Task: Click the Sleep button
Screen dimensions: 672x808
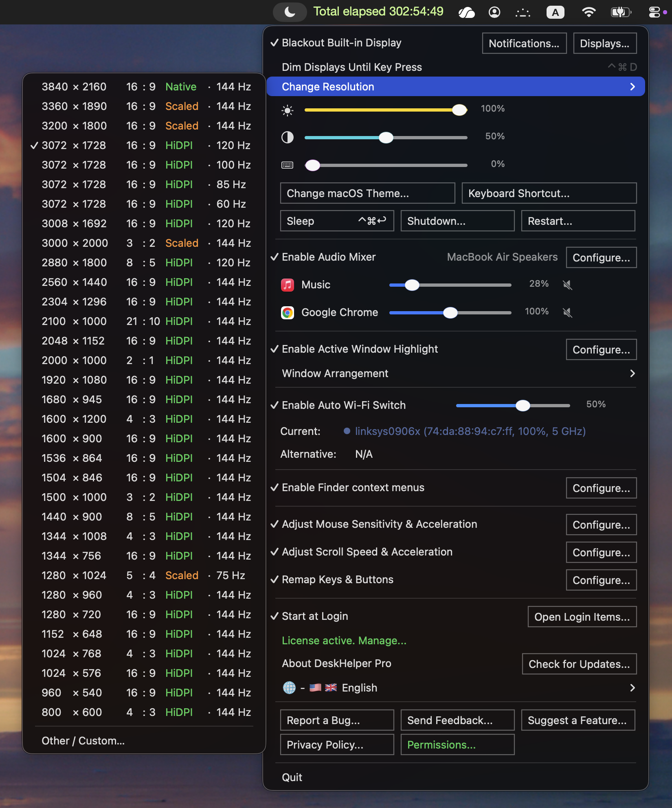Action: click(337, 221)
